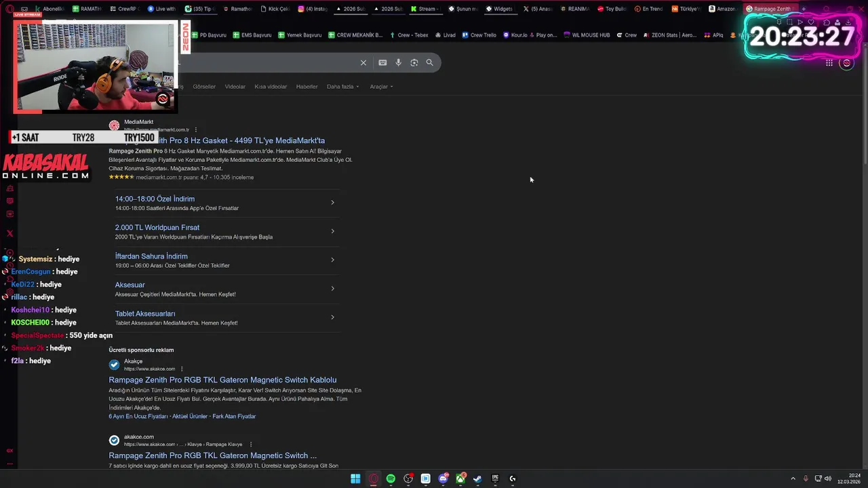The image size is (868, 488).
Task: Switch to the Kick Çekiliş browser tab
Action: (275, 9)
